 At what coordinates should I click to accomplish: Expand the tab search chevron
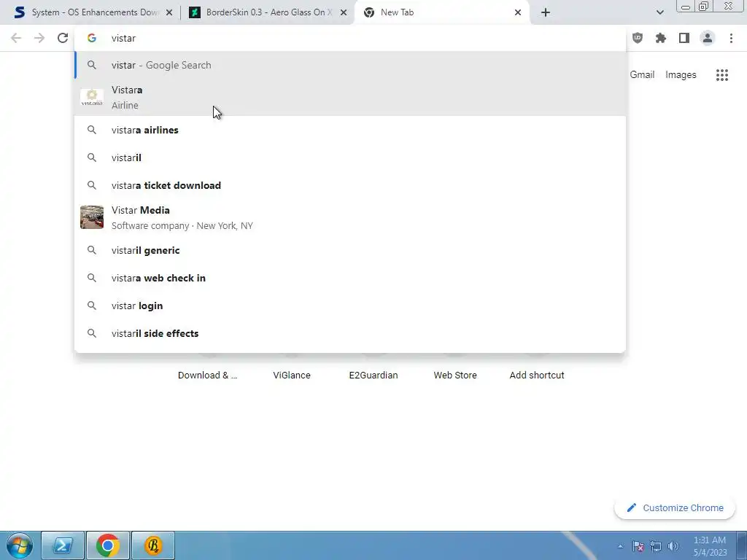[x=659, y=12]
